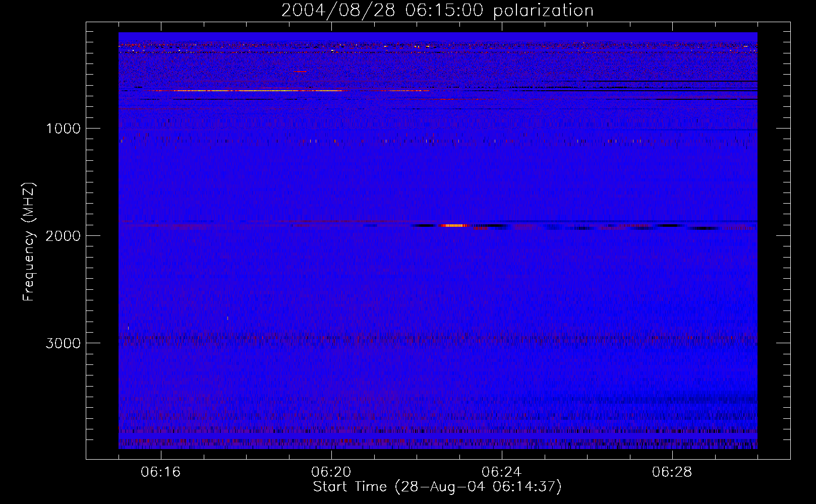Click the '06:20' time tick label
This screenshot has width=816, height=504.
pyautogui.click(x=331, y=472)
